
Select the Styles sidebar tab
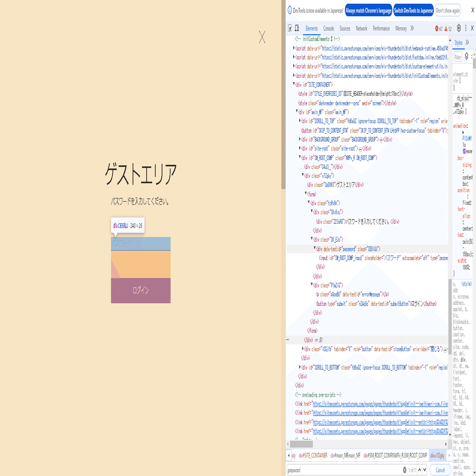click(459, 43)
